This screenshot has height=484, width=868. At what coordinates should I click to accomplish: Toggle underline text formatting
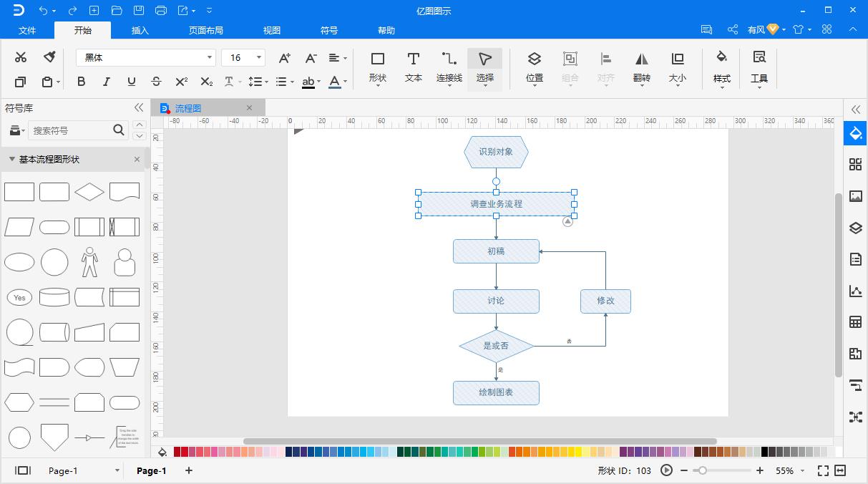click(x=131, y=82)
